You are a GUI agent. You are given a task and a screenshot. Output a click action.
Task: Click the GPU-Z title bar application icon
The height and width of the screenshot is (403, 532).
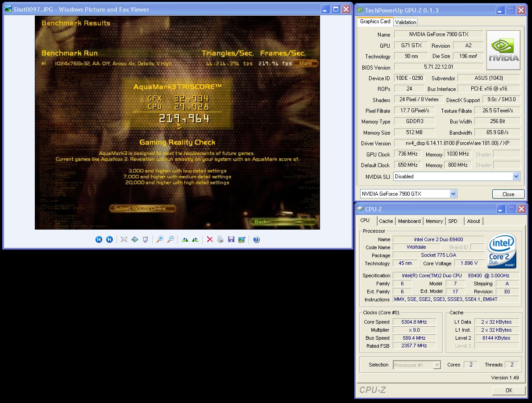click(x=360, y=10)
